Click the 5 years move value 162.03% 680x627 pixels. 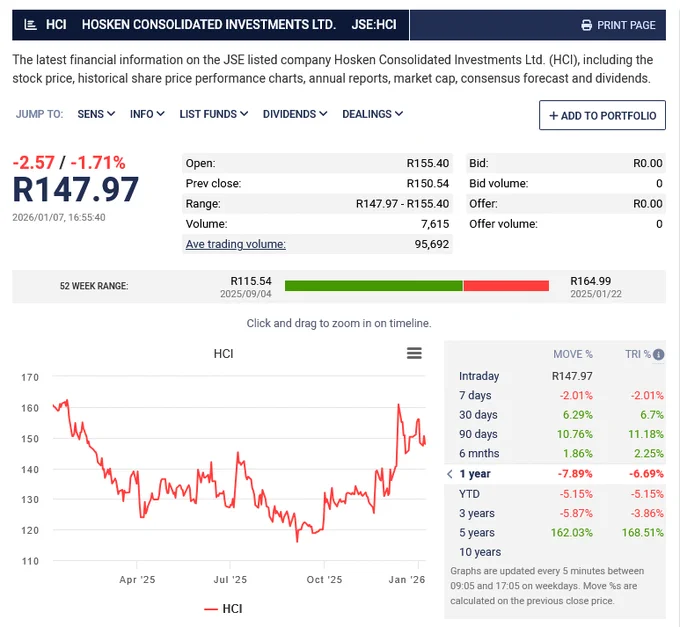point(572,532)
